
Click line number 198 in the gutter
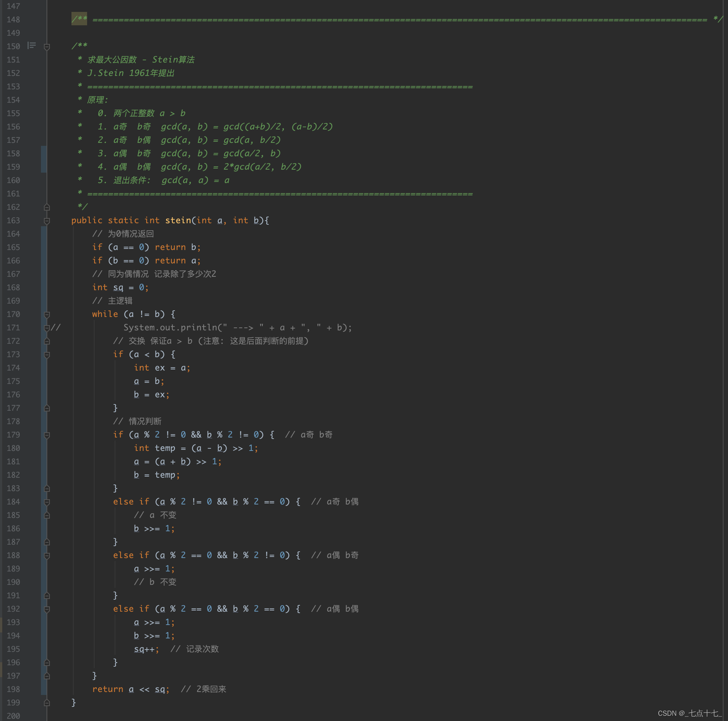[x=13, y=689]
